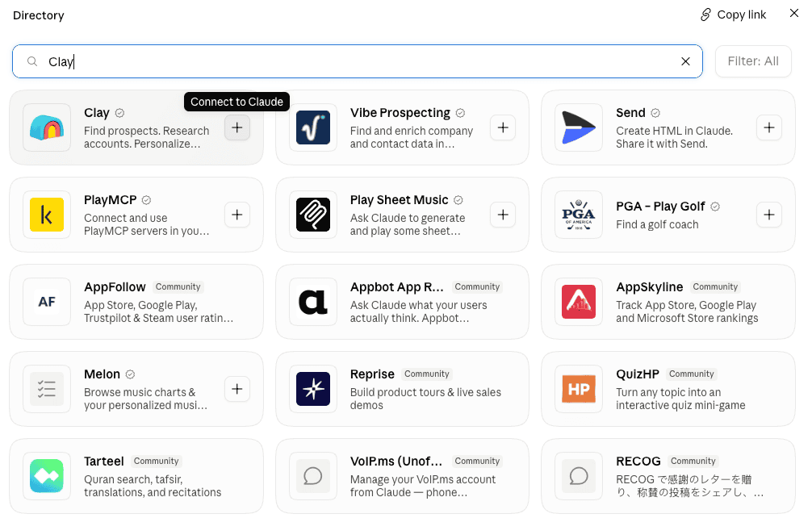Add Vibe Prospecting using its plus icon

point(503,127)
